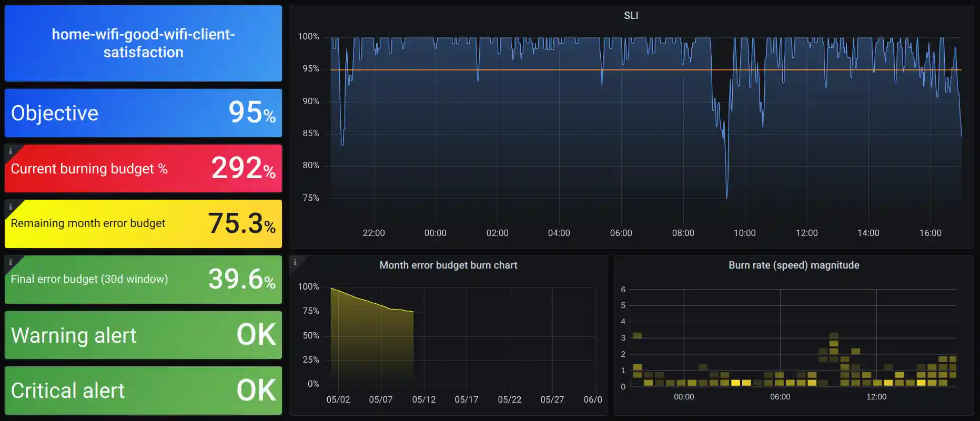Click the 75.3% remaining month budget value

click(242, 223)
